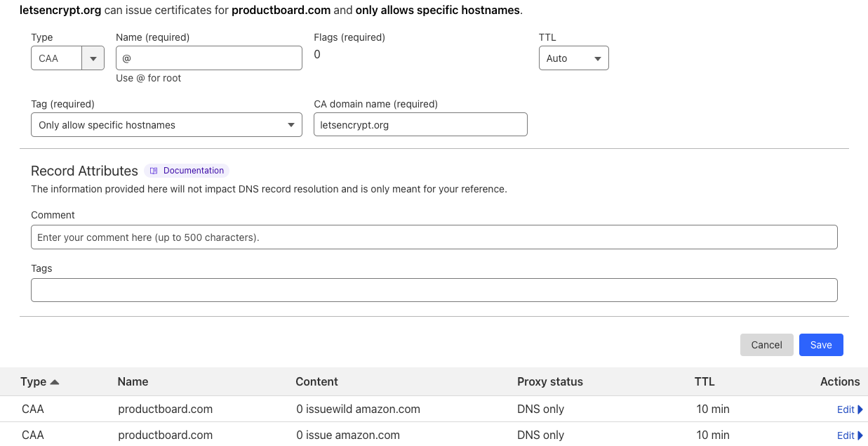Click the Proxy status column header
868x446 pixels.
(550, 382)
